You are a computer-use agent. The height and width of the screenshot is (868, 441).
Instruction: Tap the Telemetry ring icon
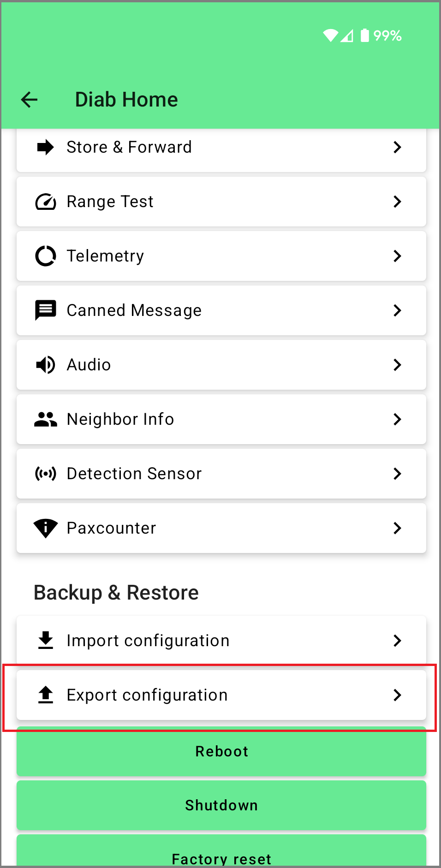click(x=46, y=256)
